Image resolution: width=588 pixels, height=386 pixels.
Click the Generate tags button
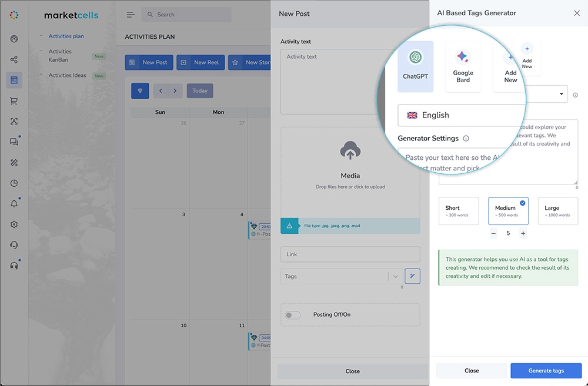coord(546,371)
